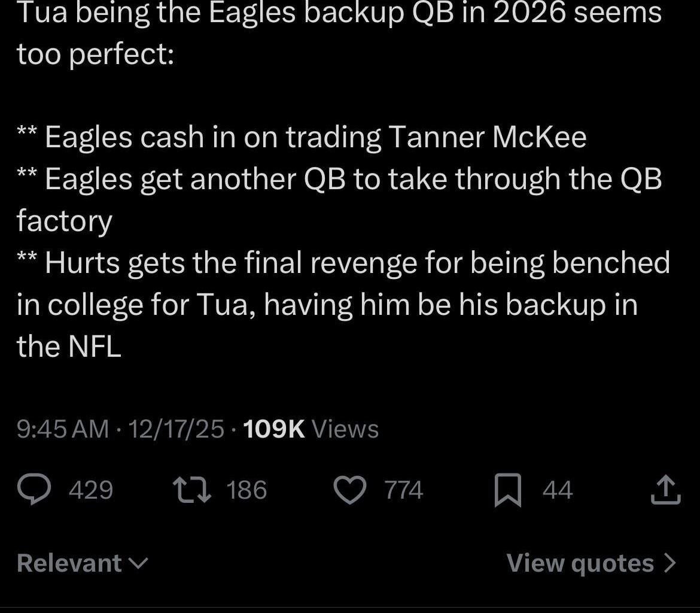The image size is (700, 613).
Task: Click the 12/17/25 post date
Action: 176,429
